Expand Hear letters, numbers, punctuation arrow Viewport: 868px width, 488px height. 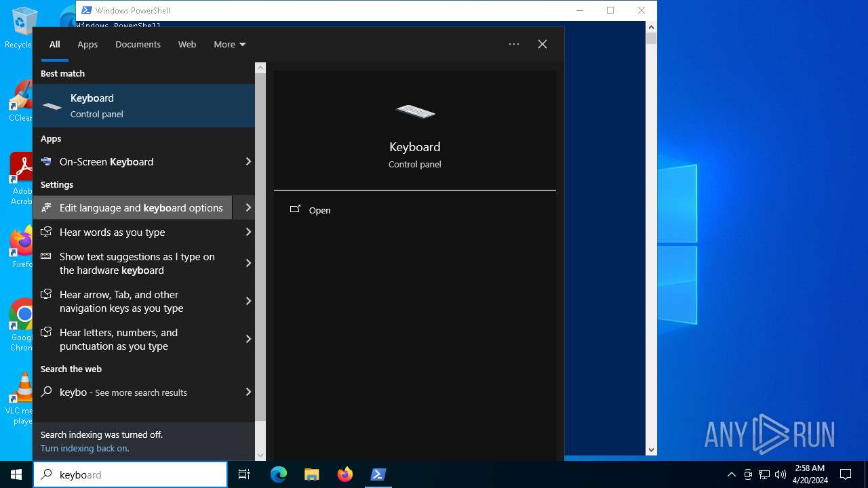tap(248, 339)
